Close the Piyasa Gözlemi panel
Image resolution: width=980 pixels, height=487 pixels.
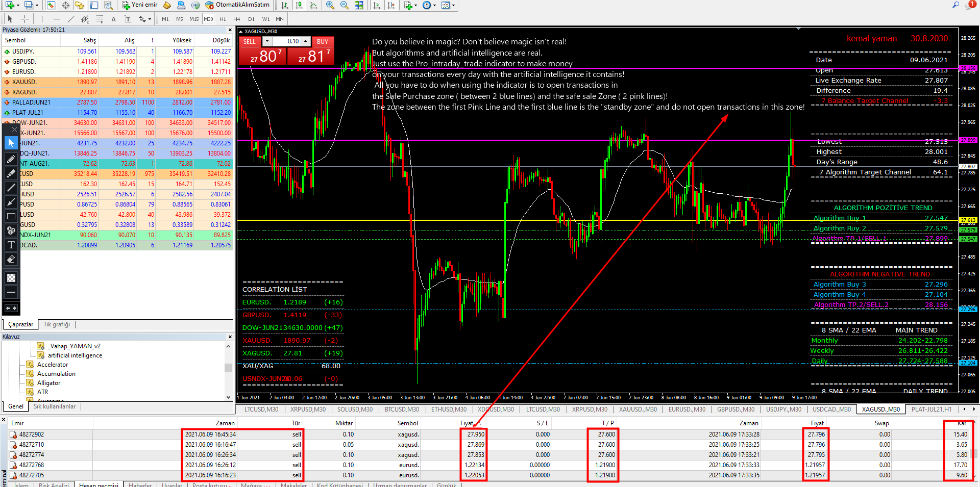pyautogui.click(x=230, y=30)
